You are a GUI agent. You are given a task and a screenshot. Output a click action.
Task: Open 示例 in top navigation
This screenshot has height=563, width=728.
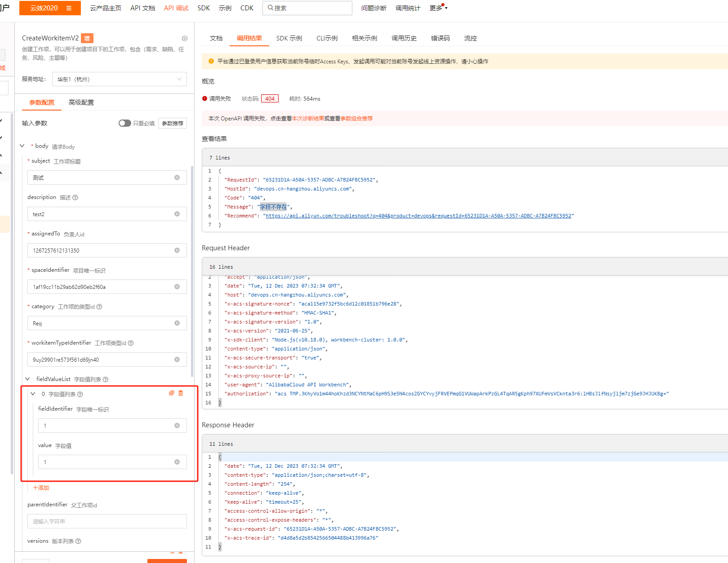225,8
